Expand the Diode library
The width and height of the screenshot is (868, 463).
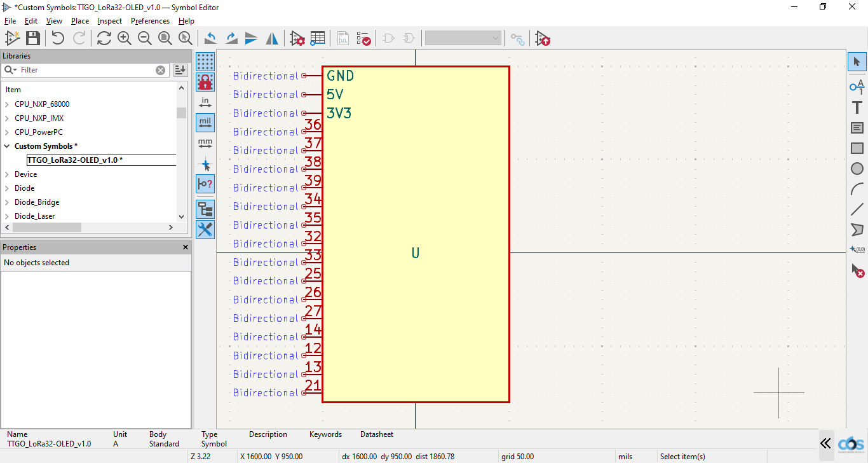click(8, 188)
